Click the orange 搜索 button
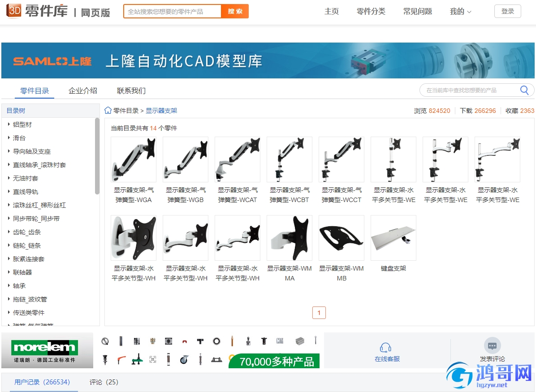The height and width of the screenshot is (392, 536). point(235,11)
